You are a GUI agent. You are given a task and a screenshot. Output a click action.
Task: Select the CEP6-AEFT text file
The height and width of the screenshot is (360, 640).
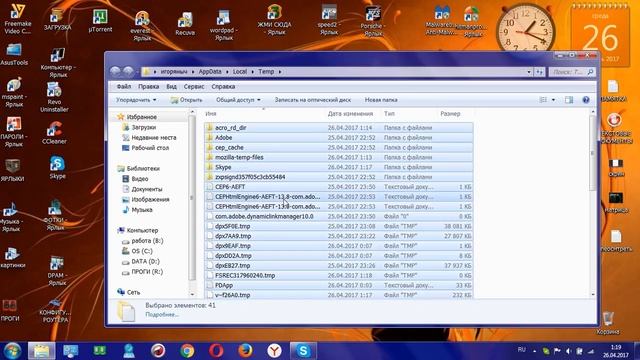pyautogui.click(x=338, y=187)
